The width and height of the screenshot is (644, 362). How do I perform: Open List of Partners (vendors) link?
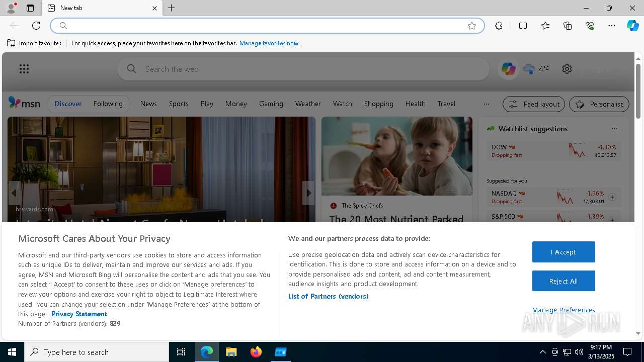tap(328, 296)
